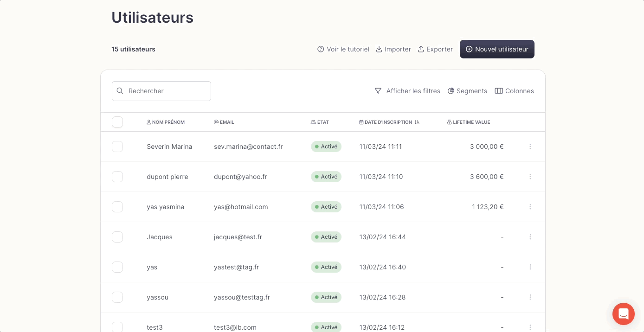This screenshot has width=644, height=332.
Task: Click the question mark tutorial icon
Action: pyautogui.click(x=321, y=49)
